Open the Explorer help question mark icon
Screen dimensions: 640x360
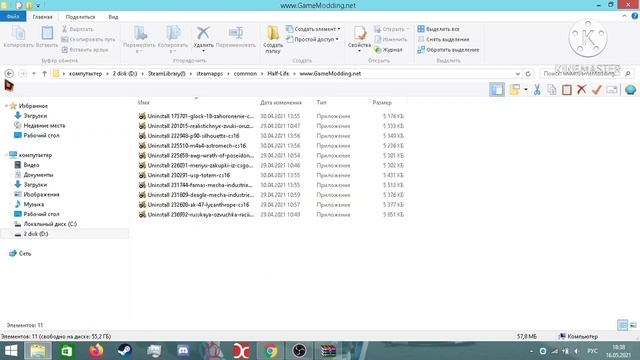[635, 16]
